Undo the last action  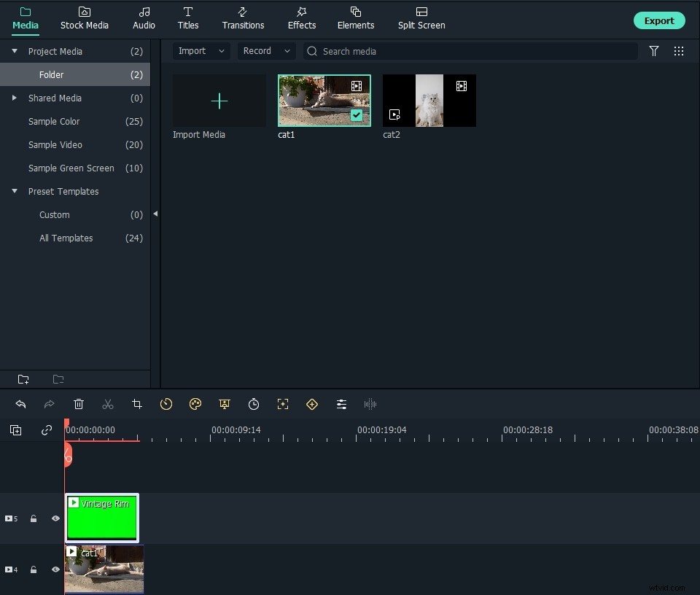pyautogui.click(x=20, y=405)
